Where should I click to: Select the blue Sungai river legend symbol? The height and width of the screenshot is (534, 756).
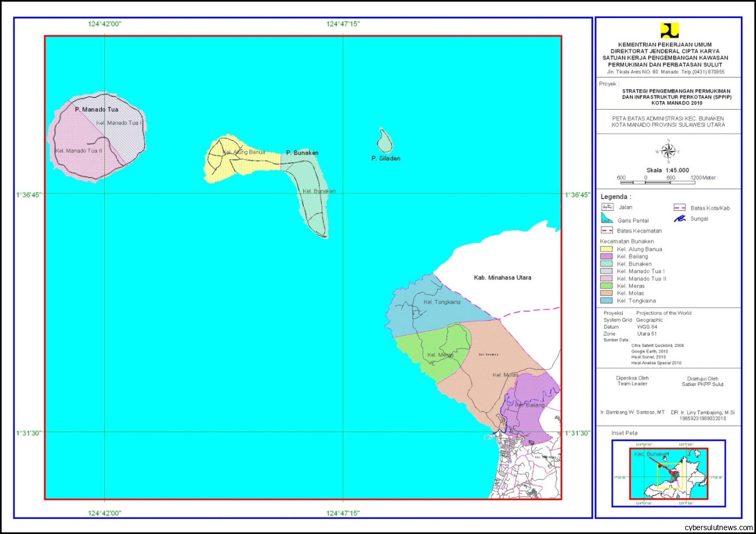point(679,219)
